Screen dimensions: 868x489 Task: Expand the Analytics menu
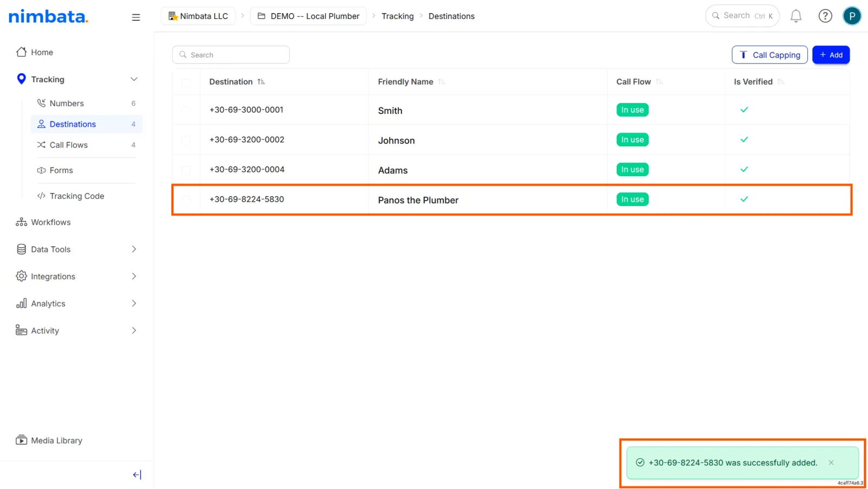tap(134, 304)
